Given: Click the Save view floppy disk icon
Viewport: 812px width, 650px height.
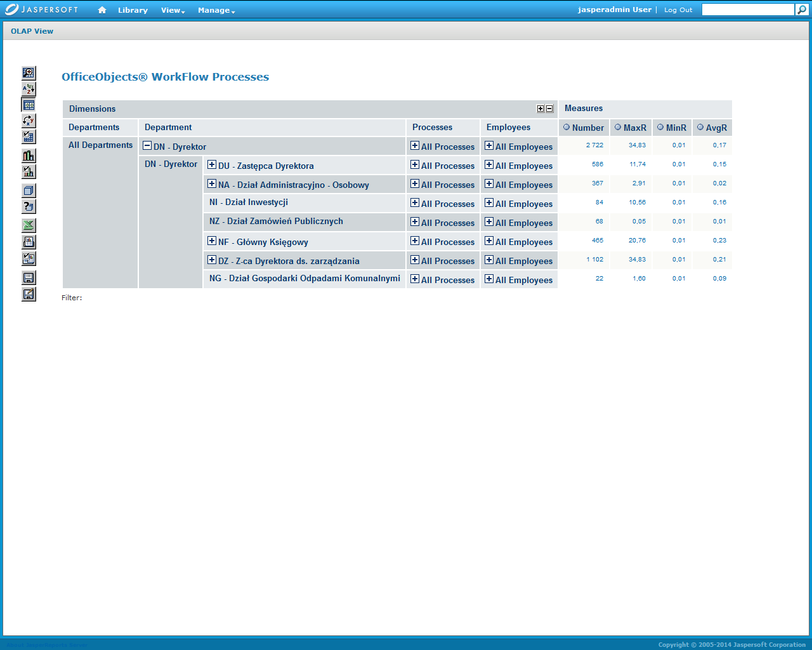Looking at the screenshot, I should click(x=29, y=277).
